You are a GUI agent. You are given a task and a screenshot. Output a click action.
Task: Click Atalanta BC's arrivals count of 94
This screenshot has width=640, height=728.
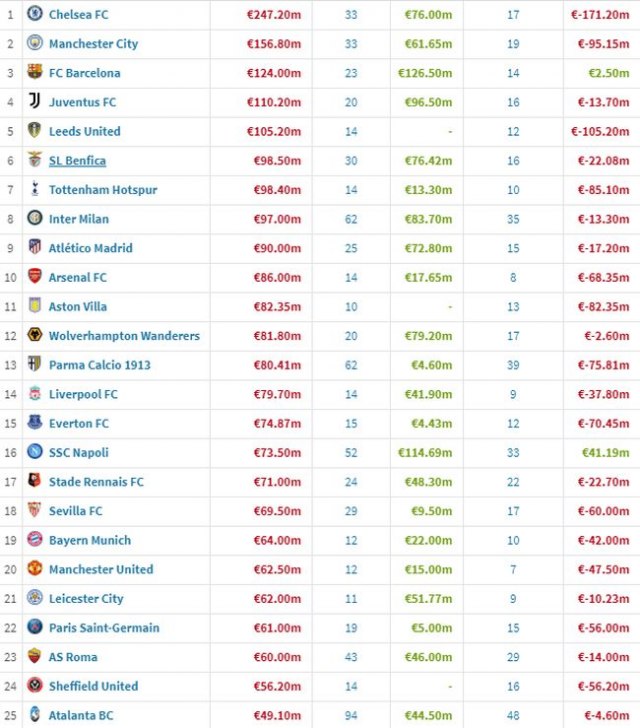coord(351,715)
